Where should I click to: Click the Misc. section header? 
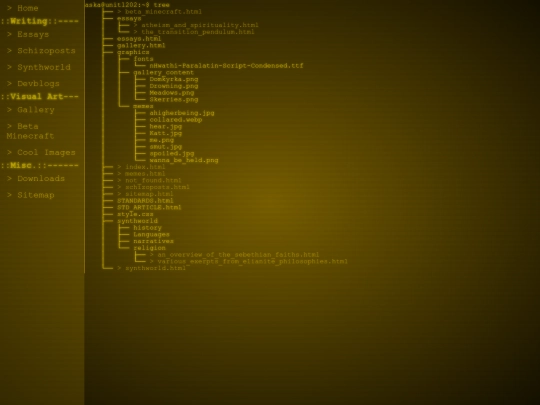(x=40, y=166)
